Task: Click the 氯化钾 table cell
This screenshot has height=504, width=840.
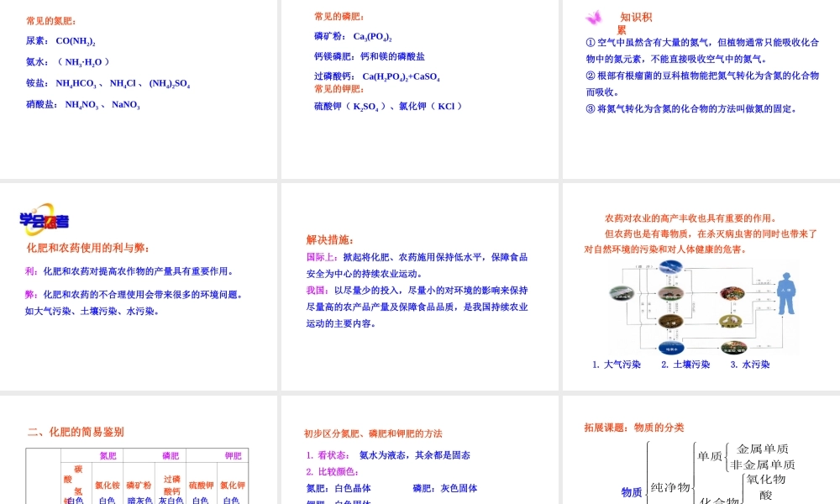Action: 233,486
